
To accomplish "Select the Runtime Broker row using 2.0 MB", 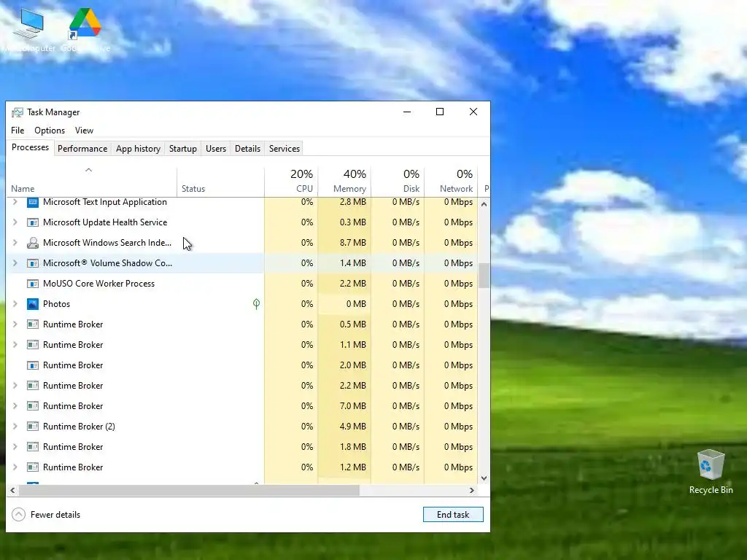I will tap(242, 365).
